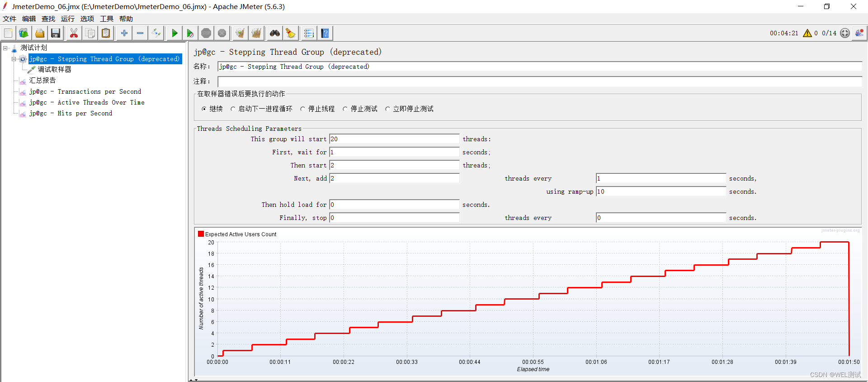Click bottom 'threads every' field showing 0
The width and height of the screenshot is (868, 382).
(x=661, y=218)
